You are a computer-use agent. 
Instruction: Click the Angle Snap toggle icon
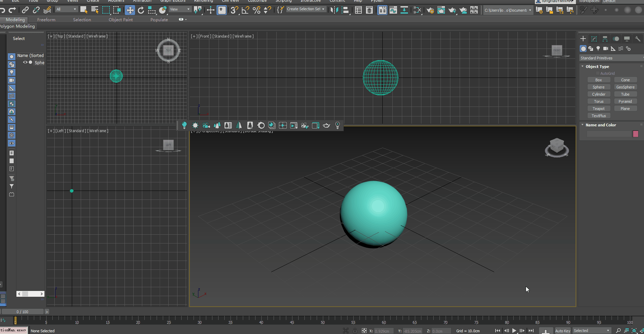[245, 10]
